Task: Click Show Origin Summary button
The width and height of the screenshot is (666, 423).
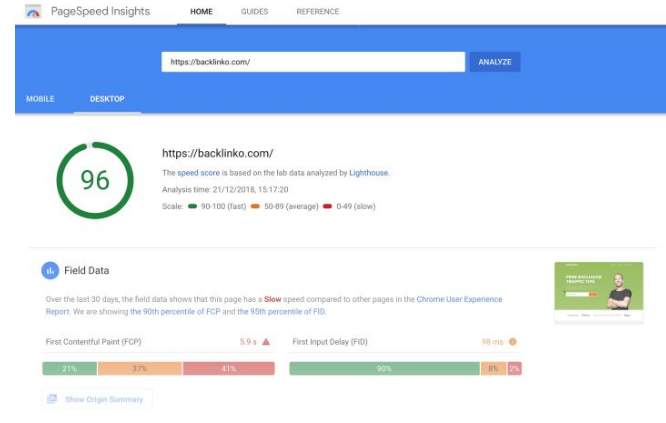Action: point(97,399)
